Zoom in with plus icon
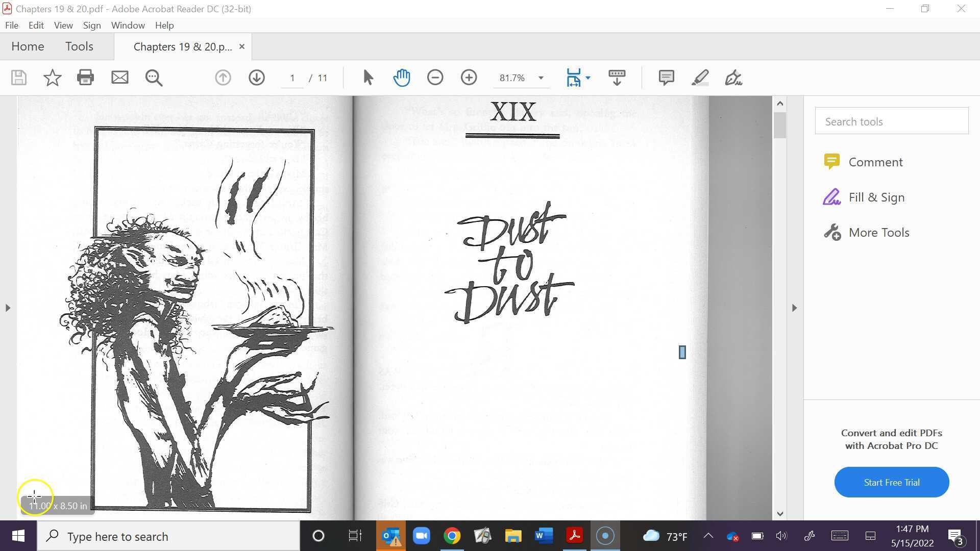Screen dimensions: 980x551 pos(469,78)
